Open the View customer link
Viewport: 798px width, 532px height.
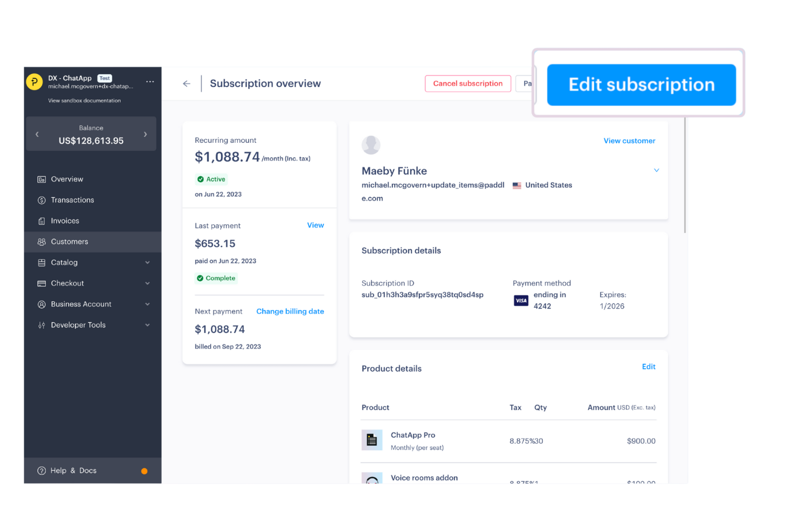pos(629,141)
